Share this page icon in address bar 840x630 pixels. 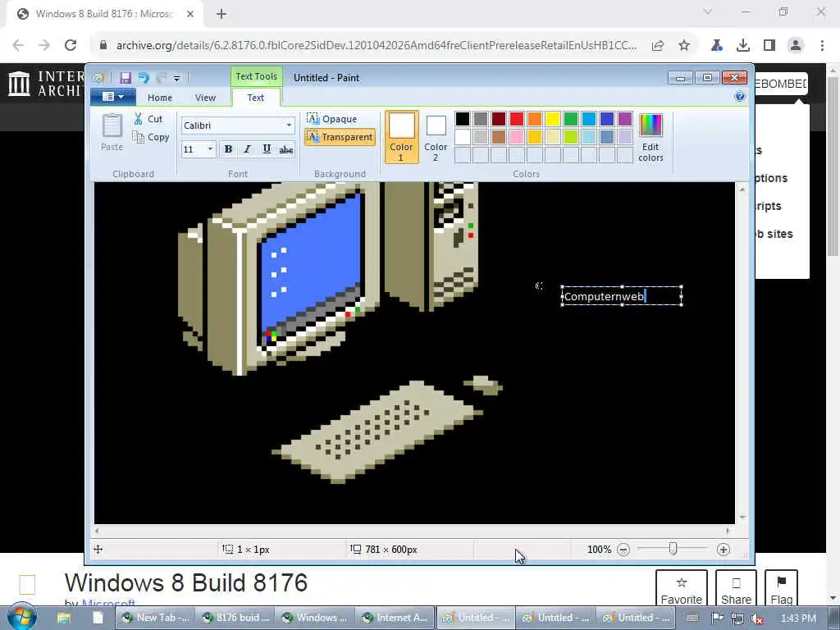(658, 46)
